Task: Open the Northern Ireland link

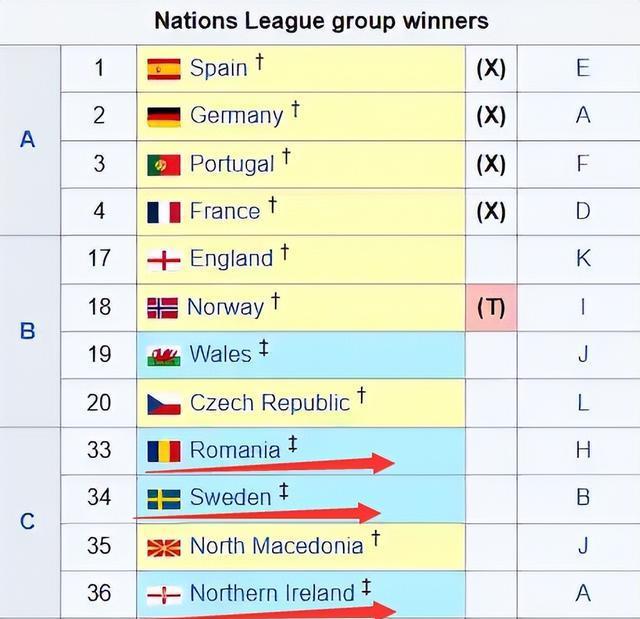Action: click(x=272, y=593)
